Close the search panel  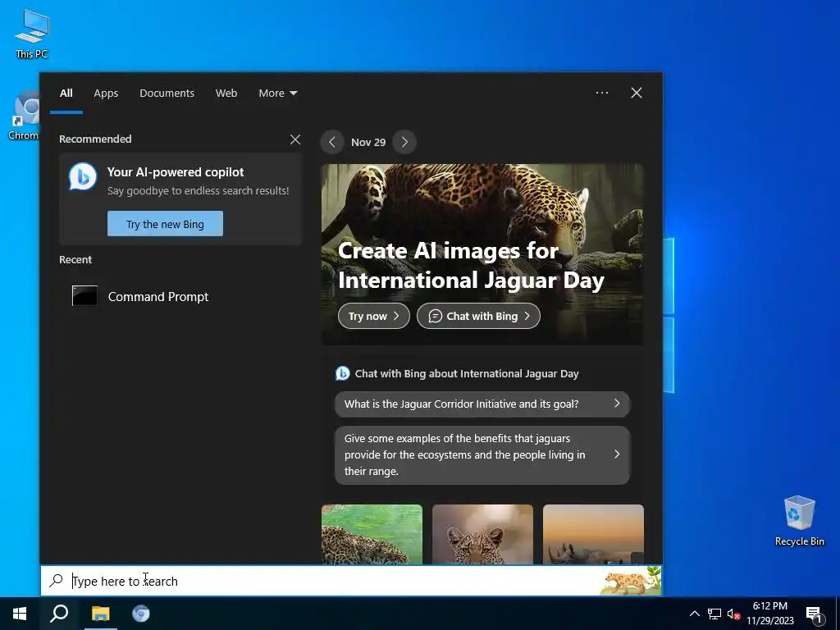tap(637, 93)
